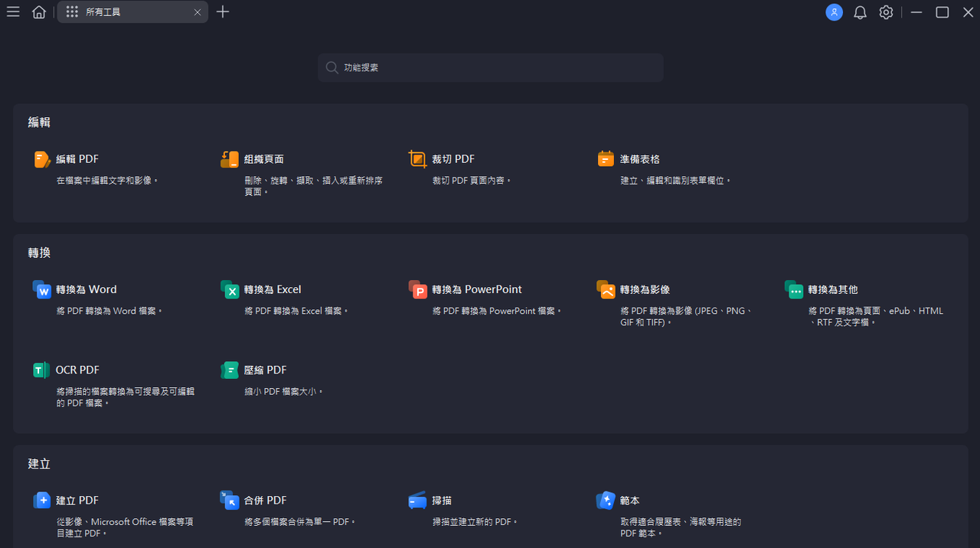Open the 準備表格 form icon
The height and width of the screenshot is (548, 980).
[606, 159]
